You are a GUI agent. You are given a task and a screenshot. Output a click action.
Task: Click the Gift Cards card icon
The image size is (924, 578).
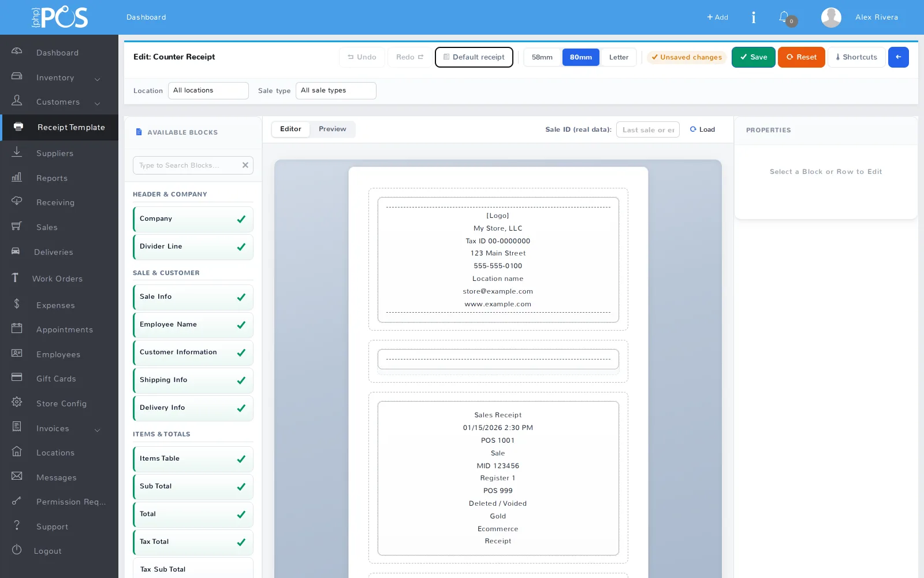(17, 377)
